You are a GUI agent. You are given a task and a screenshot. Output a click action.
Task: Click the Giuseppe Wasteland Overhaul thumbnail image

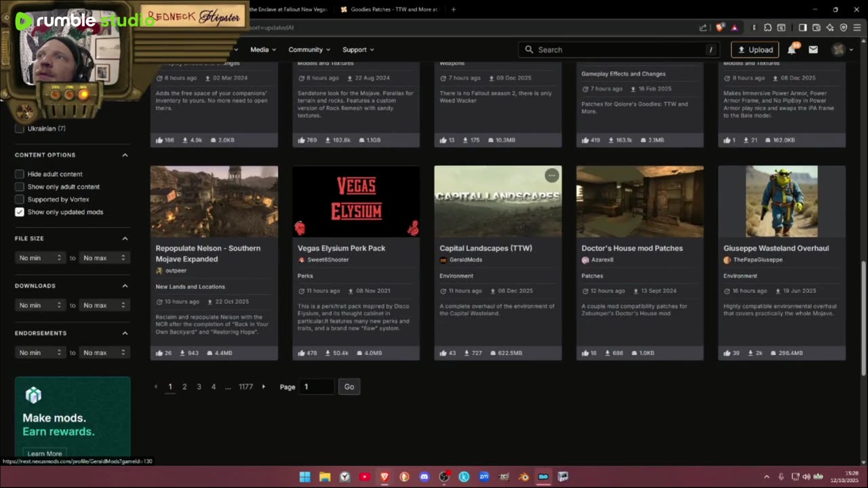[x=782, y=201]
